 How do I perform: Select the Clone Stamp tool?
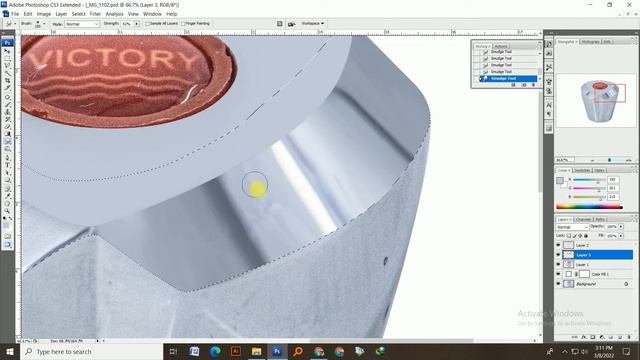[x=7, y=112]
